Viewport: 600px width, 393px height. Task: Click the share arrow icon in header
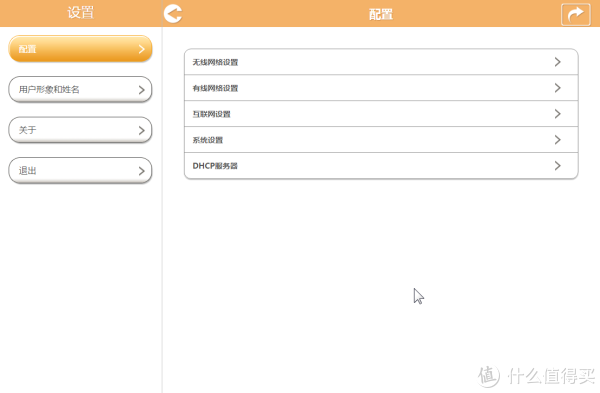pyautogui.click(x=576, y=15)
